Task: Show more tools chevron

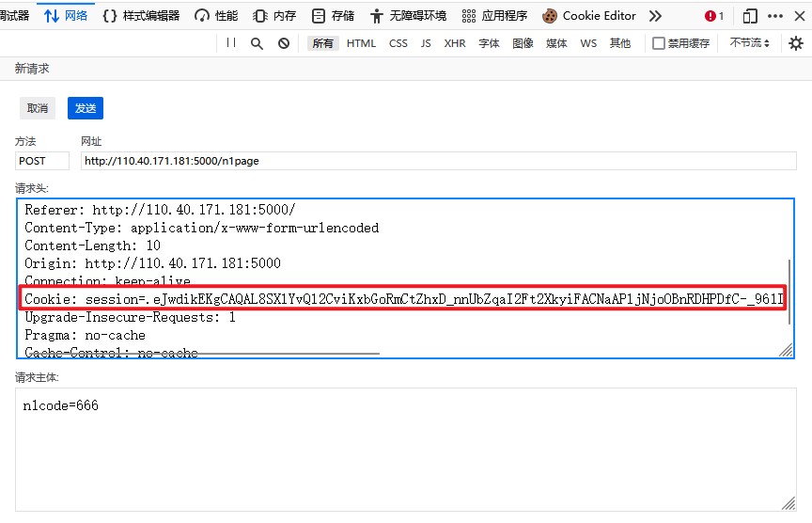Action: click(655, 16)
